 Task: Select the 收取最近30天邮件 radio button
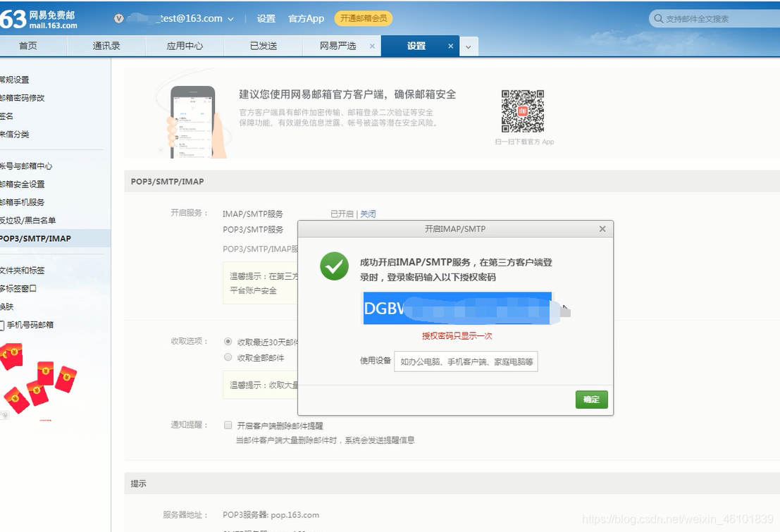tap(228, 341)
